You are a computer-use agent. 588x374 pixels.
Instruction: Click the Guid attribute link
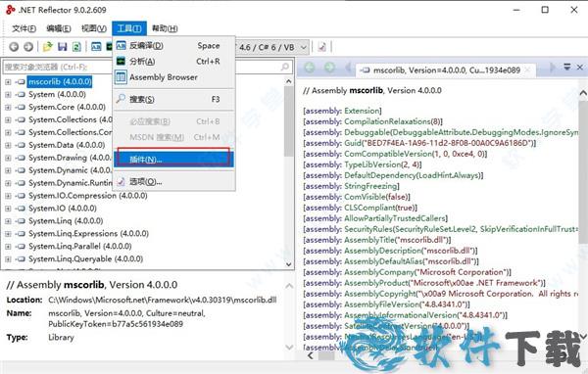353,143
